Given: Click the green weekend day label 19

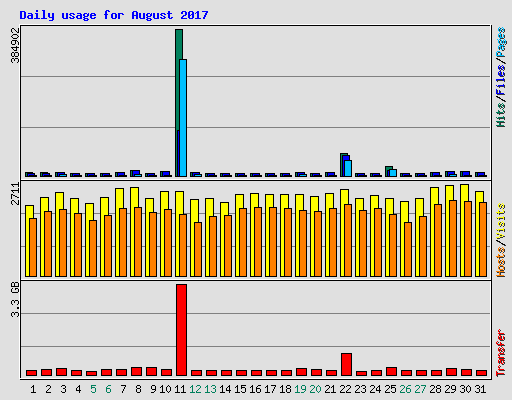Looking at the screenshot, I should click(x=300, y=389).
